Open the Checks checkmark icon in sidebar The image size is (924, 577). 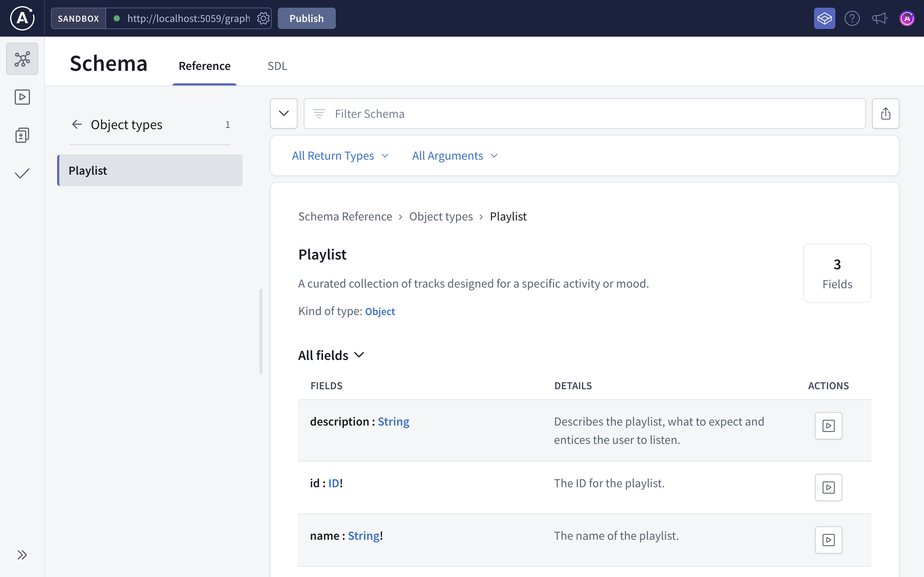pyautogui.click(x=22, y=173)
